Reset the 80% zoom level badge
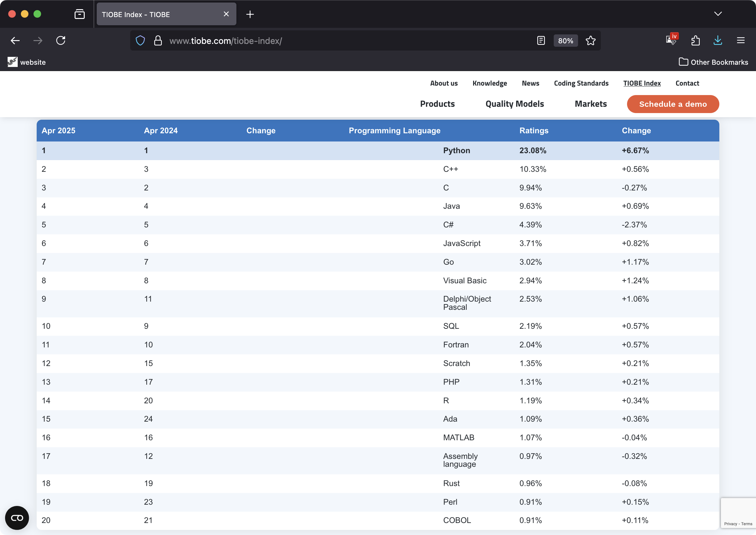The width and height of the screenshot is (756, 535). 565,40
